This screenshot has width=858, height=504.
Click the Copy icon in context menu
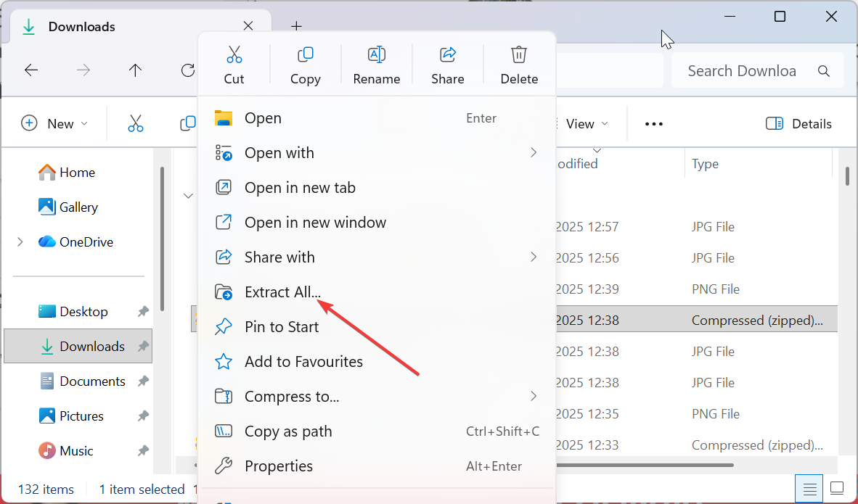(305, 55)
